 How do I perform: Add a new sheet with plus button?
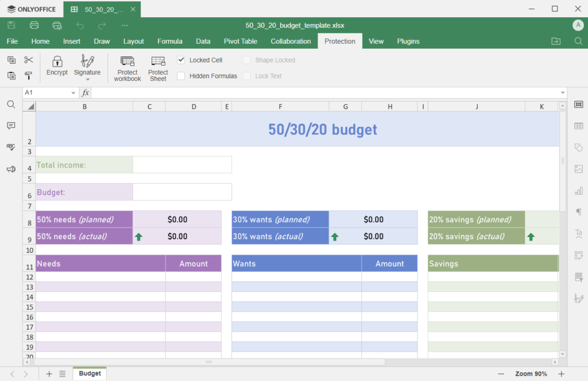[49, 374]
